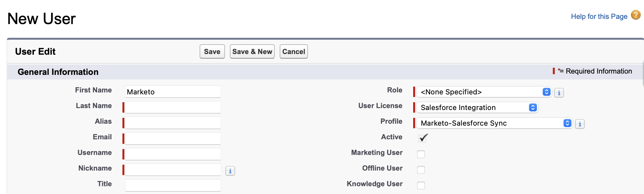This screenshot has height=194, width=644.
Task: Enable the Knowledge User option
Action: [x=421, y=185]
